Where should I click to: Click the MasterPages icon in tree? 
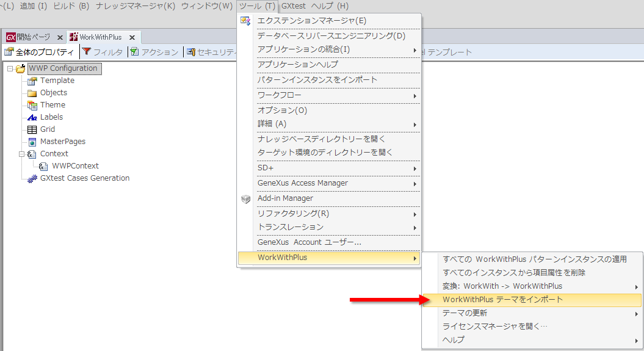(32, 142)
